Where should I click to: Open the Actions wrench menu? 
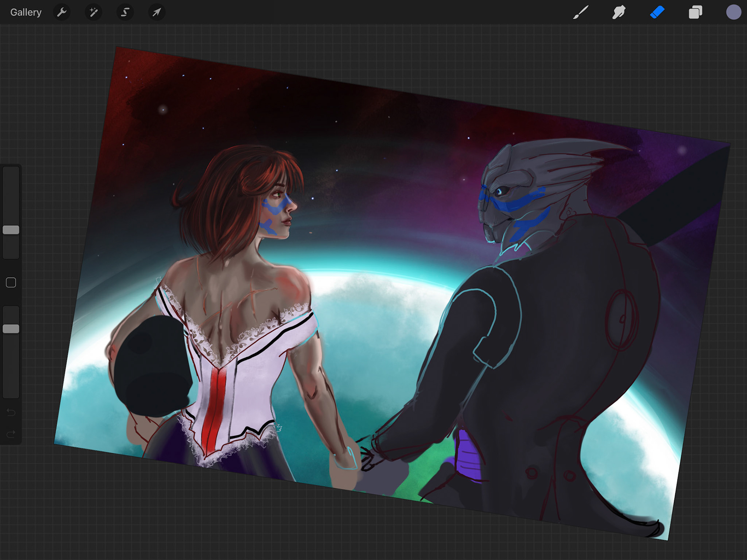61,12
